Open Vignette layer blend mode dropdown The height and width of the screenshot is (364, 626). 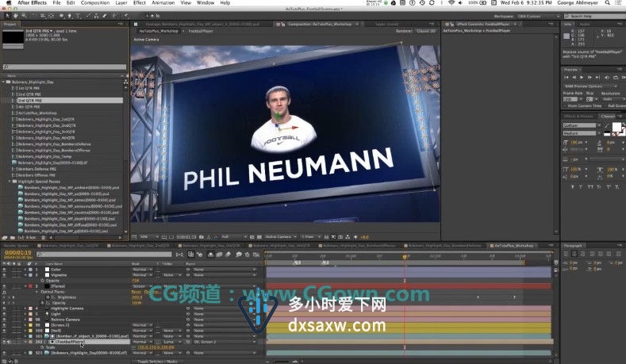(x=143, y=275)
